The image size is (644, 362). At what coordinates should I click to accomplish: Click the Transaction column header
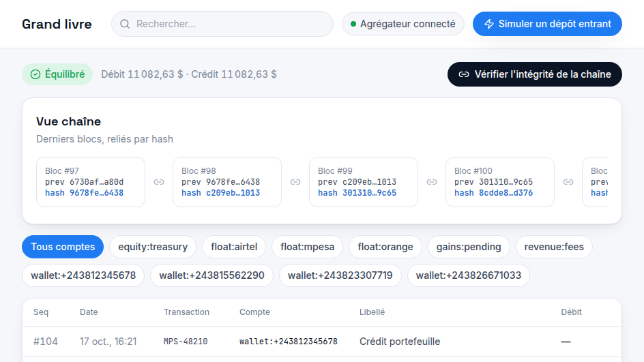click(x=186, y=312)
